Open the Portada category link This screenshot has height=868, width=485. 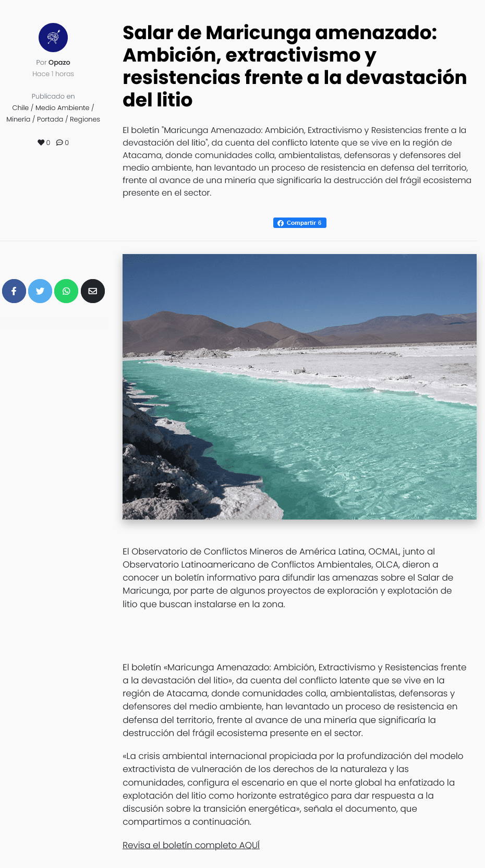[x=50, y=119]
